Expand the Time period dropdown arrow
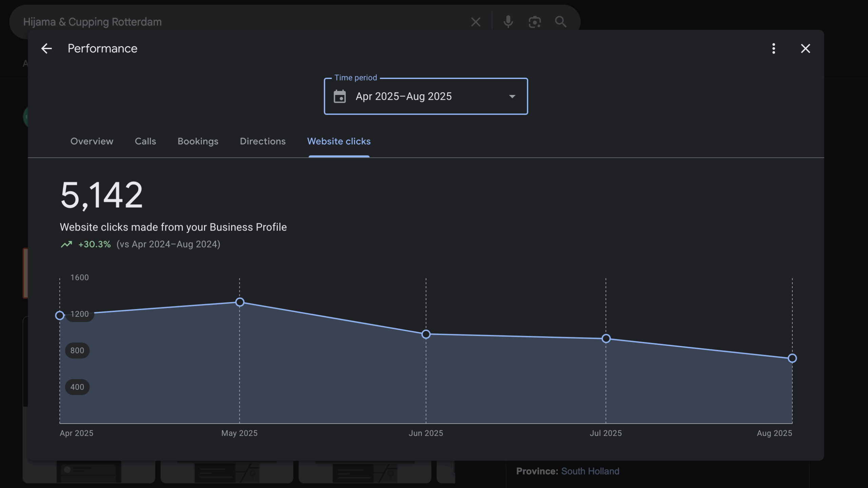The width and height of the screenshot is (868, 488). point(512,97)
